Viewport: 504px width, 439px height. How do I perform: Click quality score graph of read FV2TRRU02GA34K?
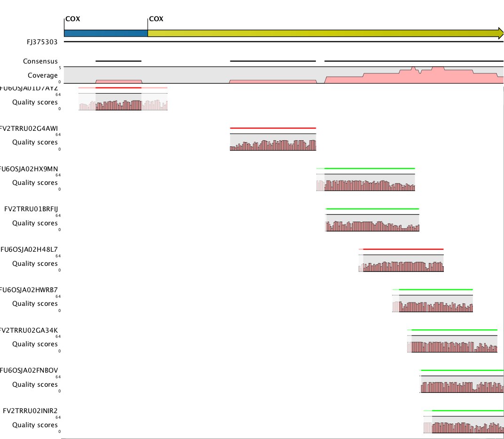452,345
